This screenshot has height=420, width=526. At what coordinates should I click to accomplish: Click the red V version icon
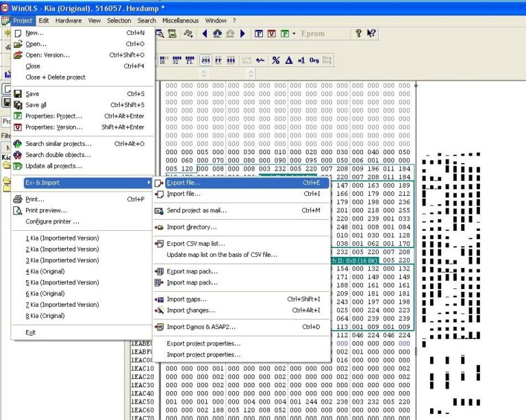[x=272, y=34]
